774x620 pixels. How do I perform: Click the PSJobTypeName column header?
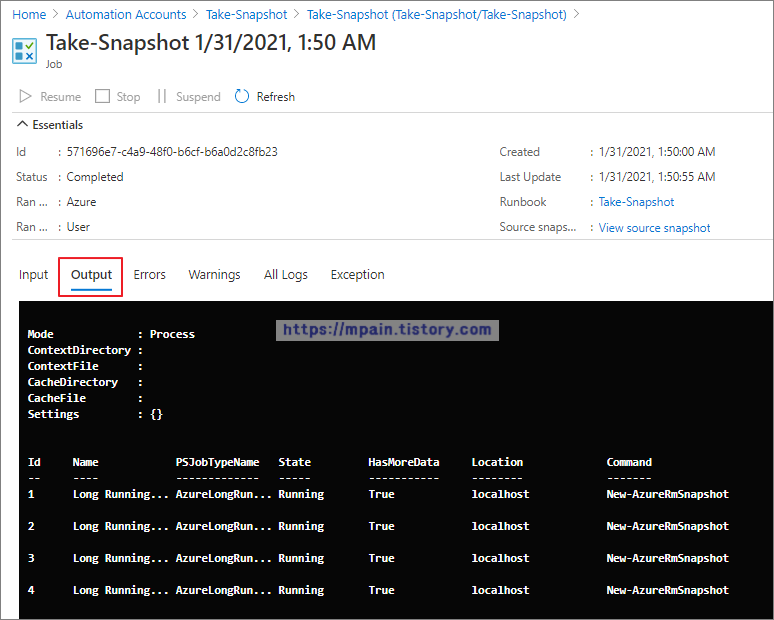point(217,463)
